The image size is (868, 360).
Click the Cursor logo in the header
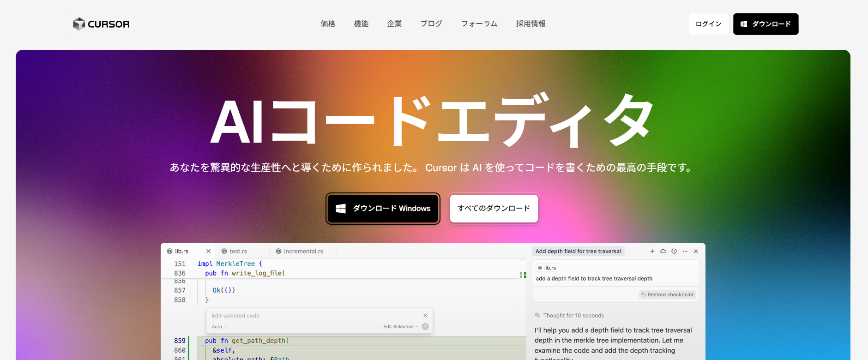point(101,24)
